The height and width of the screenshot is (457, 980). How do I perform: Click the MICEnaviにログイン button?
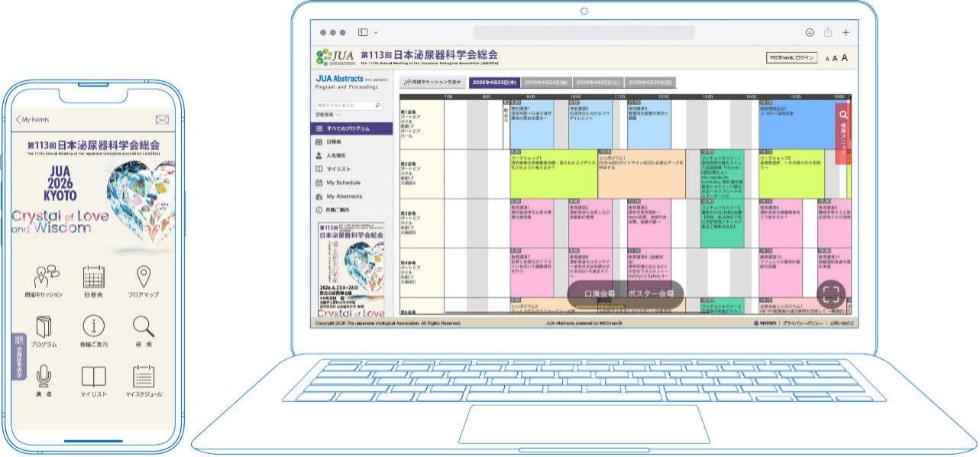(791, 58)
